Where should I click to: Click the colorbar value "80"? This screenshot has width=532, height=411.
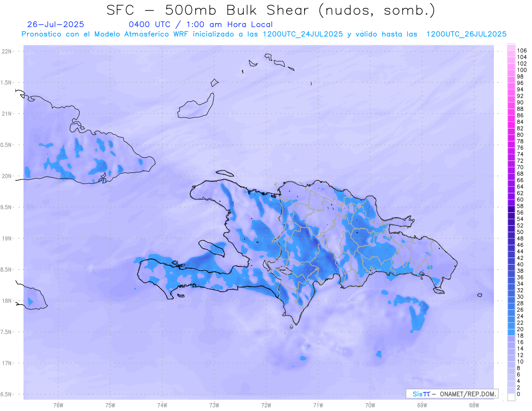[x=520, y=135]
